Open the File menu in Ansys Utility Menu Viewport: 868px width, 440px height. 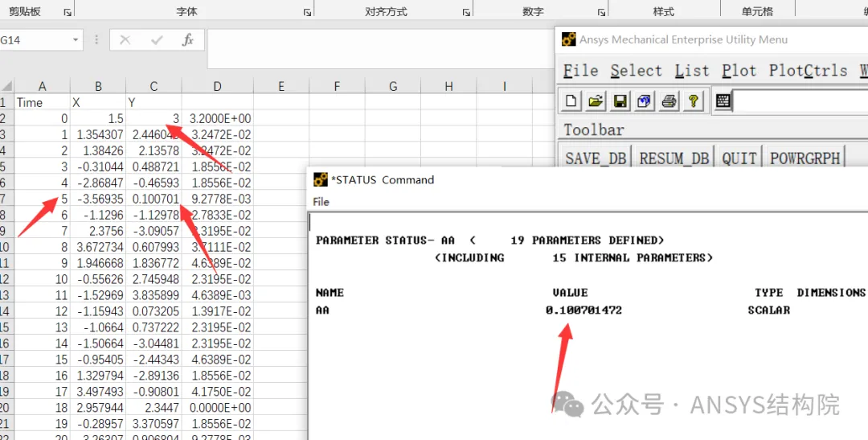581,70
